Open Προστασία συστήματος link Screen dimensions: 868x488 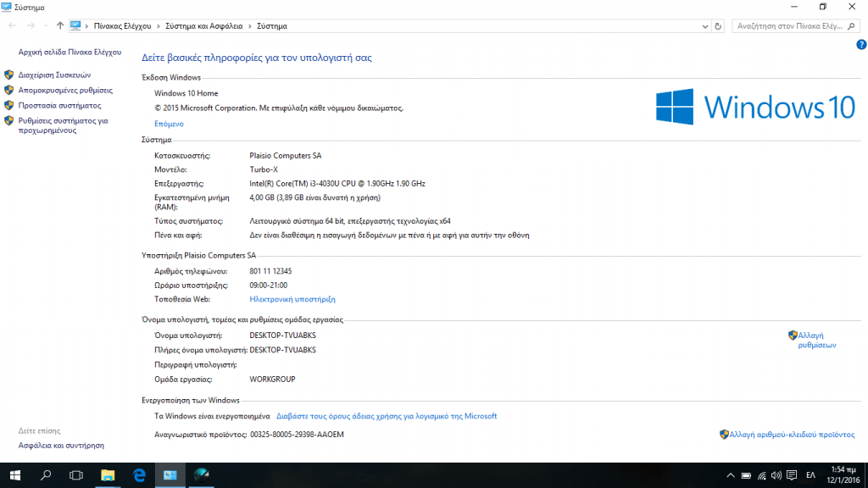[x=60, y=105]
